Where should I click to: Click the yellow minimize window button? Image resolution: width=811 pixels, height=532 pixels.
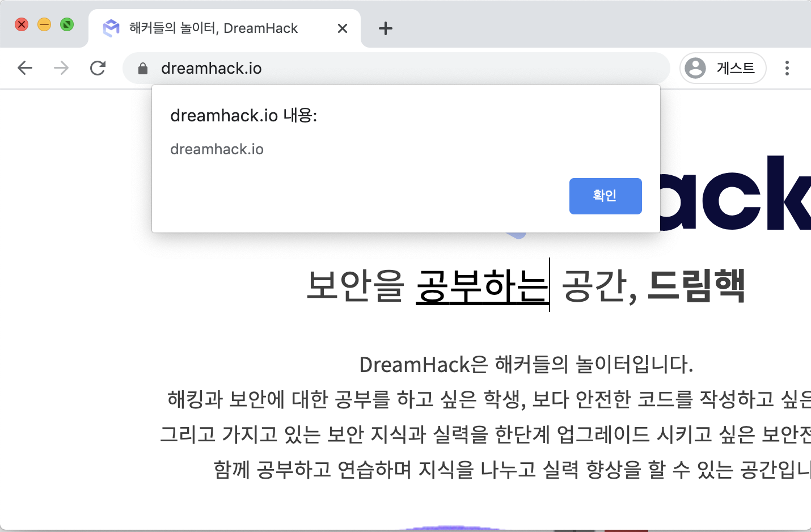tap(44, 24)
